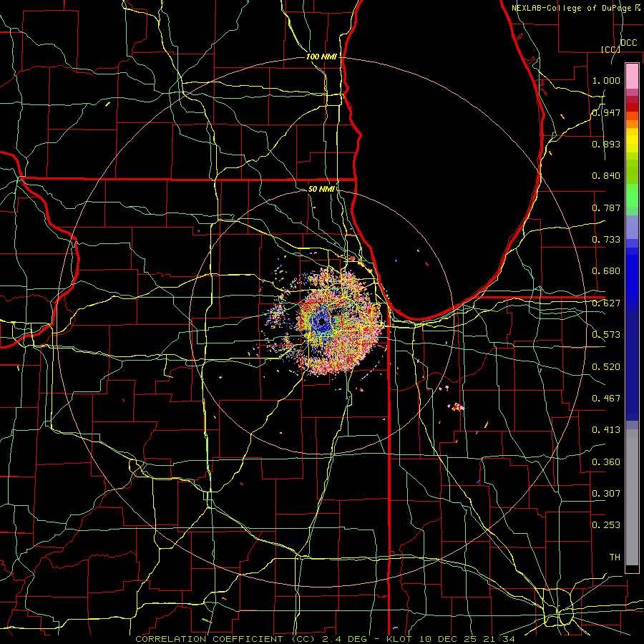Select the 0.360 legend value
Image resolution: width=644 pixels, height=644 pixels.
606,462
